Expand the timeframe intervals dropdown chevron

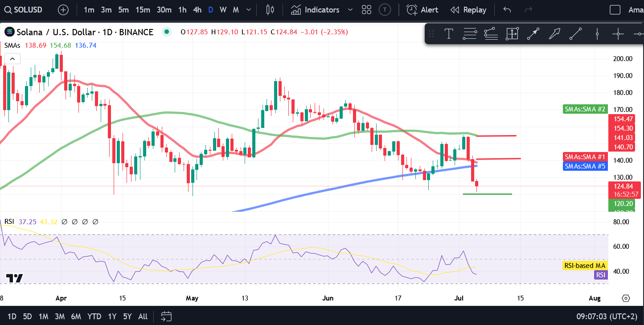pyautogui.click(x=249, y=10)
